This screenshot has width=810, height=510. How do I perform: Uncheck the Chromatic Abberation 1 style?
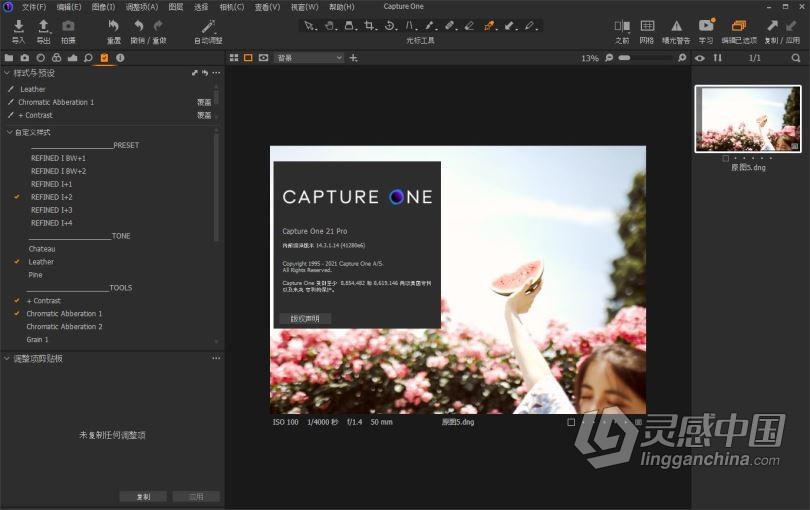tap(17, 313)
